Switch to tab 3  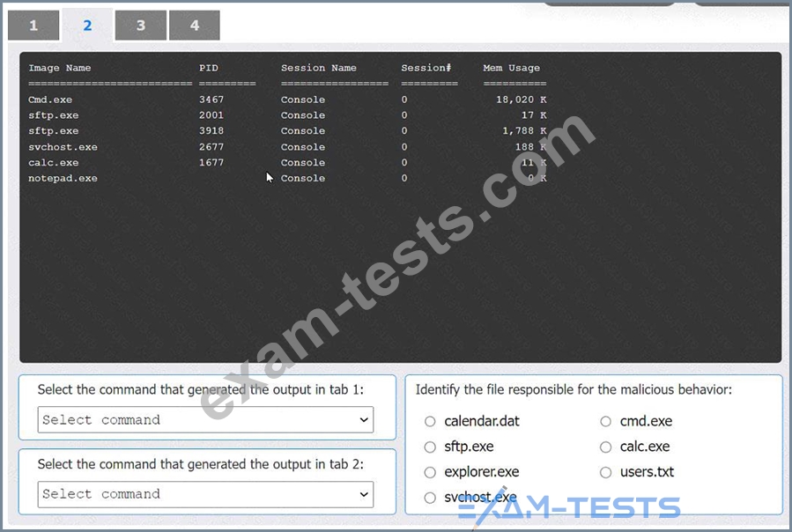coord(140,26)
